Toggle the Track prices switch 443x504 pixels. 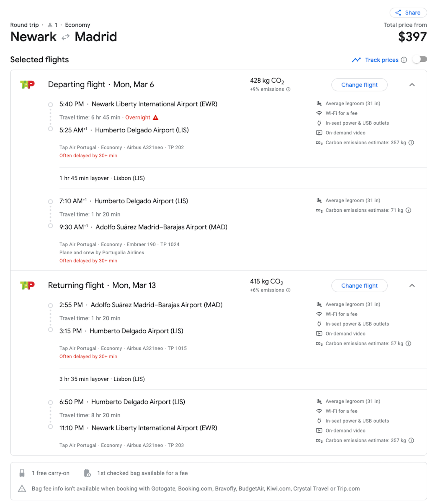(x=420, y=60)
